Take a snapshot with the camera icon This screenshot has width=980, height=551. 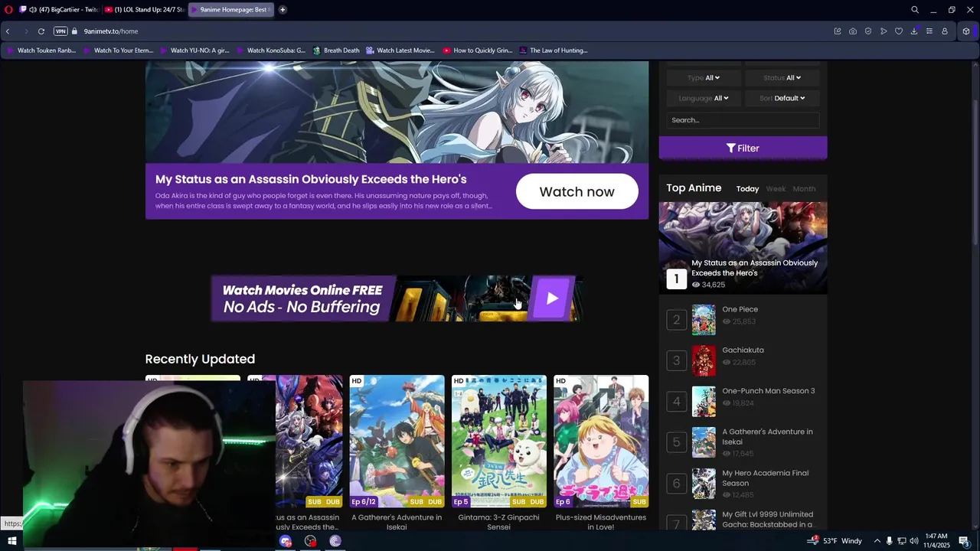tap(853, 31)
